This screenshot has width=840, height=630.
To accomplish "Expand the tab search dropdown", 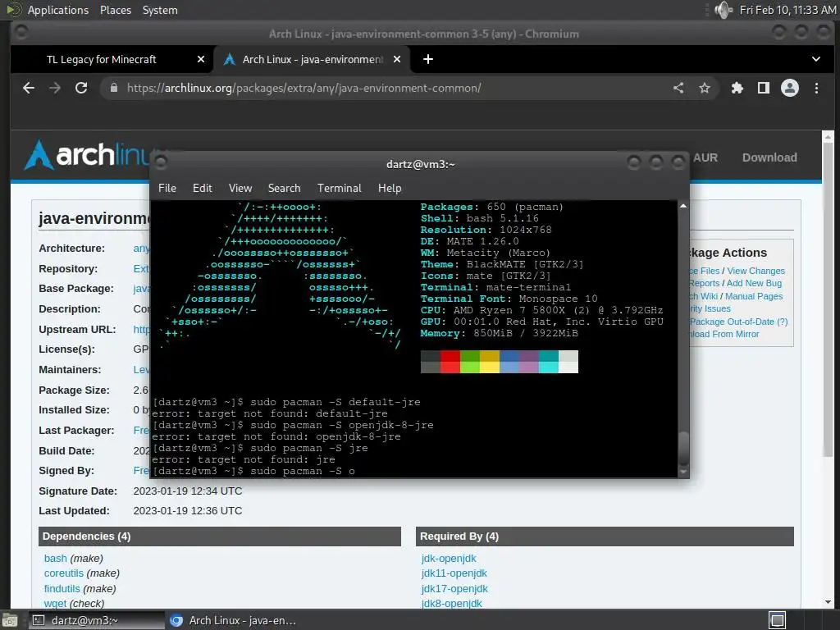I will coord(816,59).
